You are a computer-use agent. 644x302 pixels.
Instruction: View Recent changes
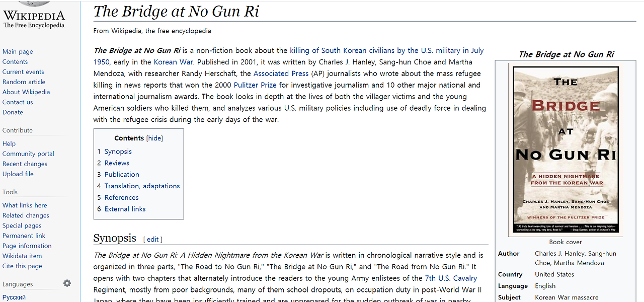25,164
